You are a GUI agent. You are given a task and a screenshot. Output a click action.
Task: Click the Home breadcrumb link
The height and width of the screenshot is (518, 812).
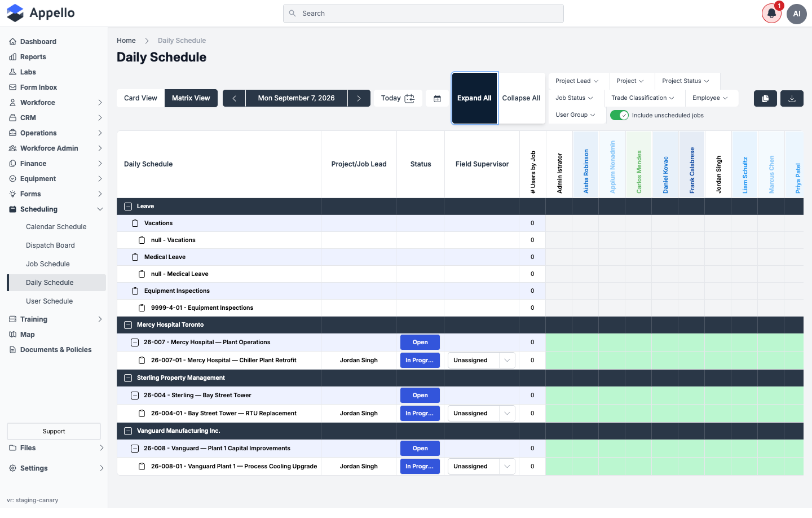126,41
